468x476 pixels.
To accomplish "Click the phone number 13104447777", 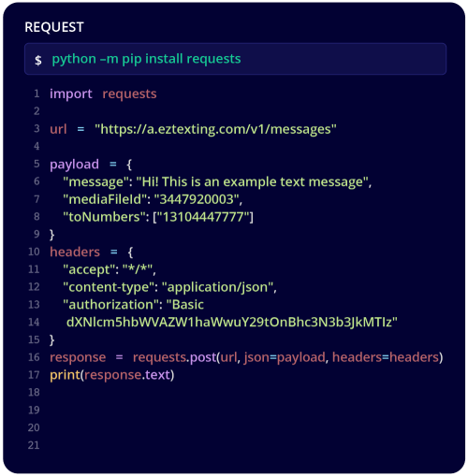I will (x=203, y=217).
